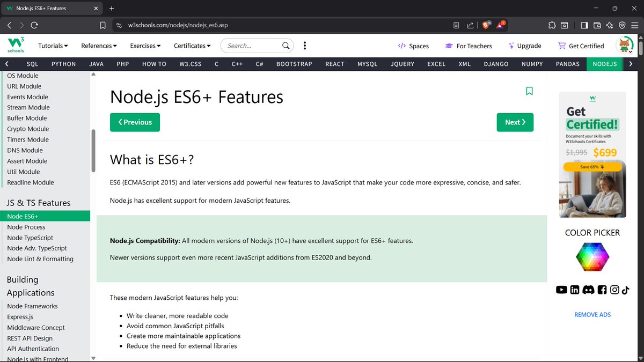
Task: Open the browser hamburger menu
Action: [x=635, y=25]
